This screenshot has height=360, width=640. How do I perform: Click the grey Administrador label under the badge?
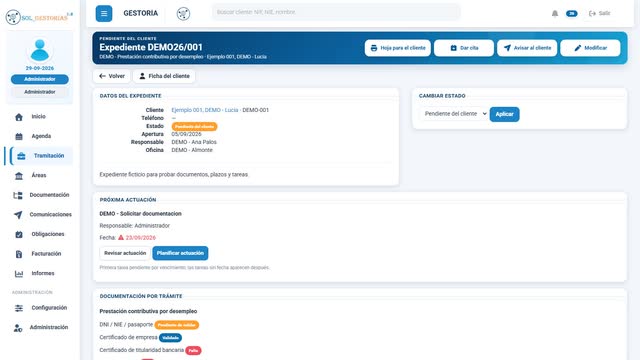40,92
